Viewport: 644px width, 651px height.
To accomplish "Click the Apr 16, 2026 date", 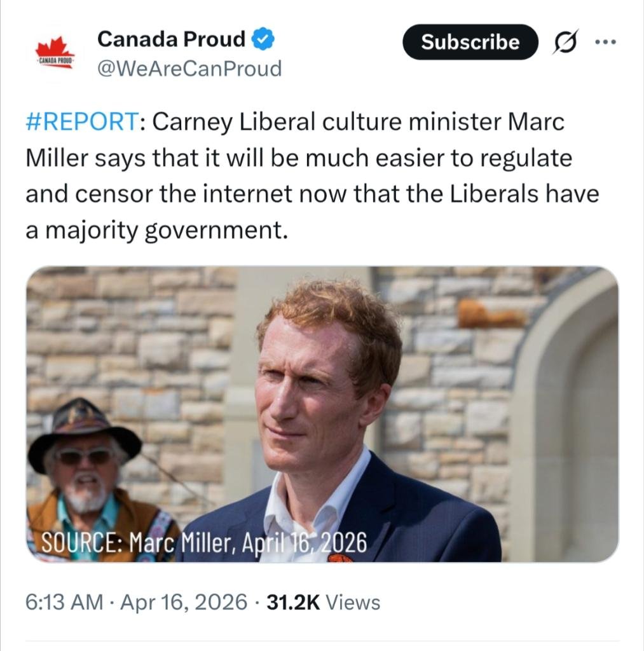I will click(x=182, y=602).
